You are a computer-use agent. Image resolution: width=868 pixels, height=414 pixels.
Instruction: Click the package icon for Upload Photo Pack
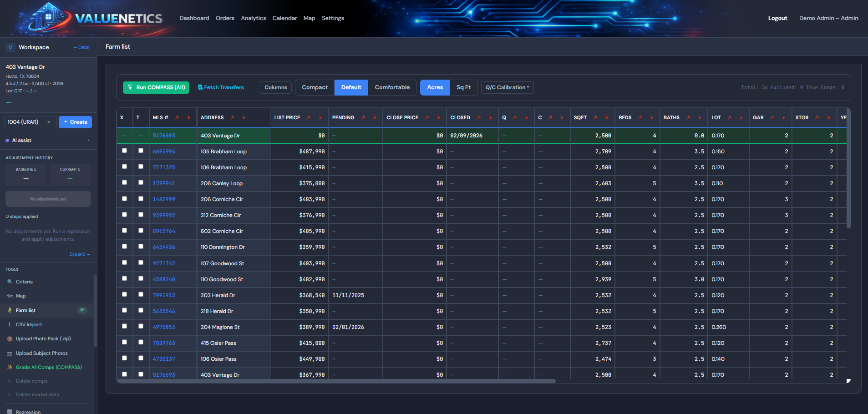pyautogui.click(x=10, y=339)
